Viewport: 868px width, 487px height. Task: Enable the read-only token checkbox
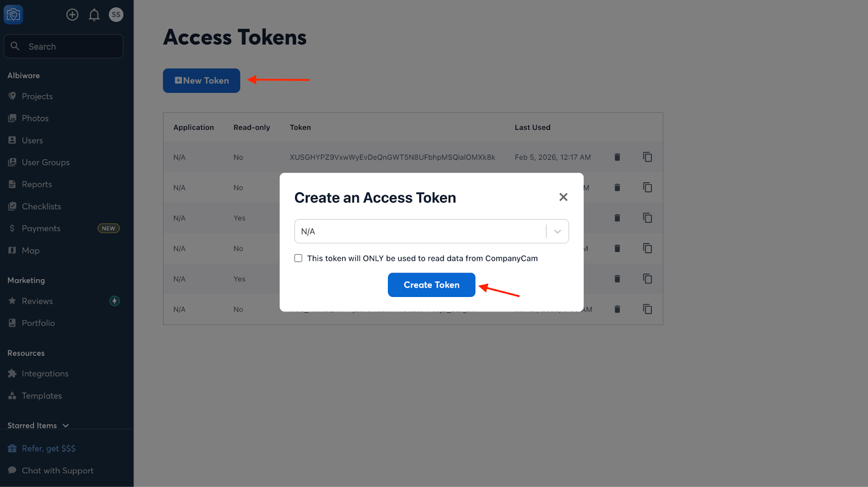298,258
